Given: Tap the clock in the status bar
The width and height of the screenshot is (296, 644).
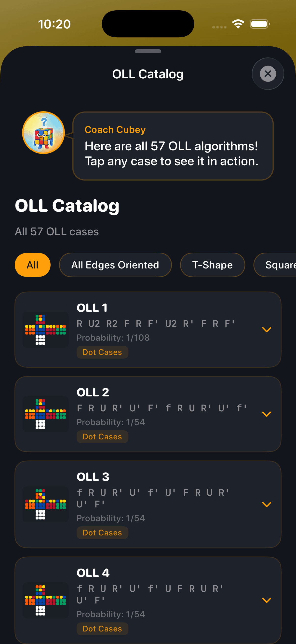Looking at the screenshot, I should click(x=55, y=24).
